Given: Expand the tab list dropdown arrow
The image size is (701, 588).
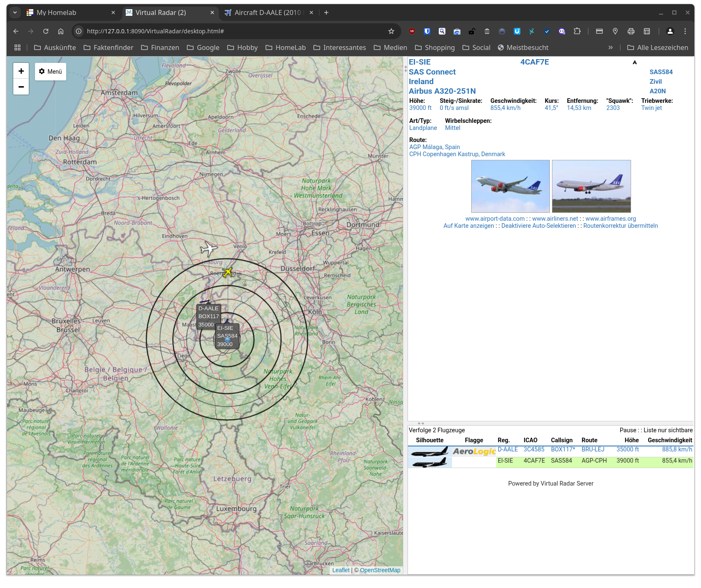Looking at the screenshot, I should [x=15, y=12].
